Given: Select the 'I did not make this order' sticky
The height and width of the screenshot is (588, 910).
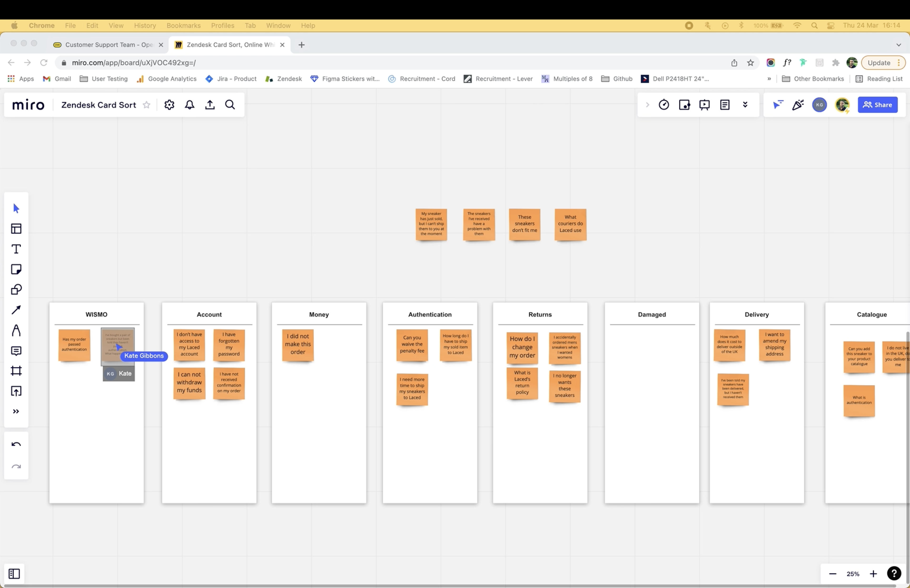Looking at the screenshot, I should (x=298, y=345).
